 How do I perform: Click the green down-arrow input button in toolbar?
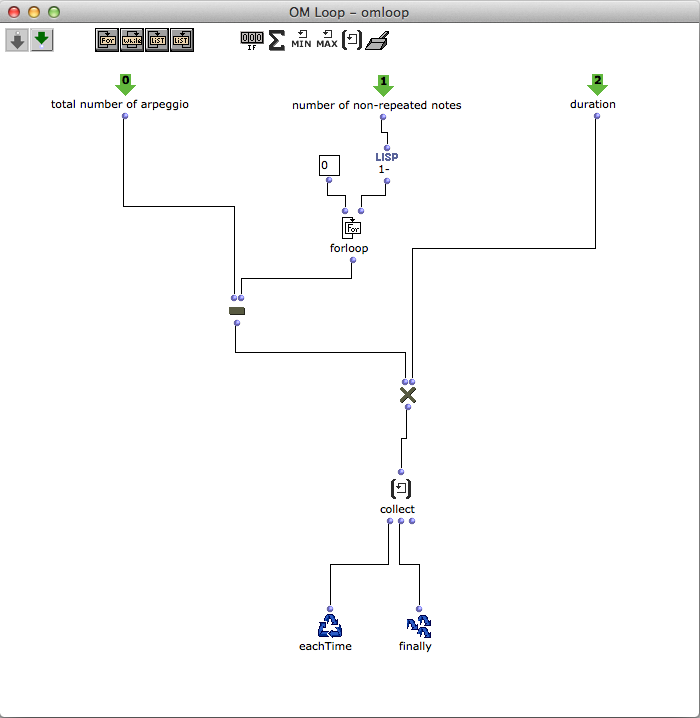click(x=41, y=40)
